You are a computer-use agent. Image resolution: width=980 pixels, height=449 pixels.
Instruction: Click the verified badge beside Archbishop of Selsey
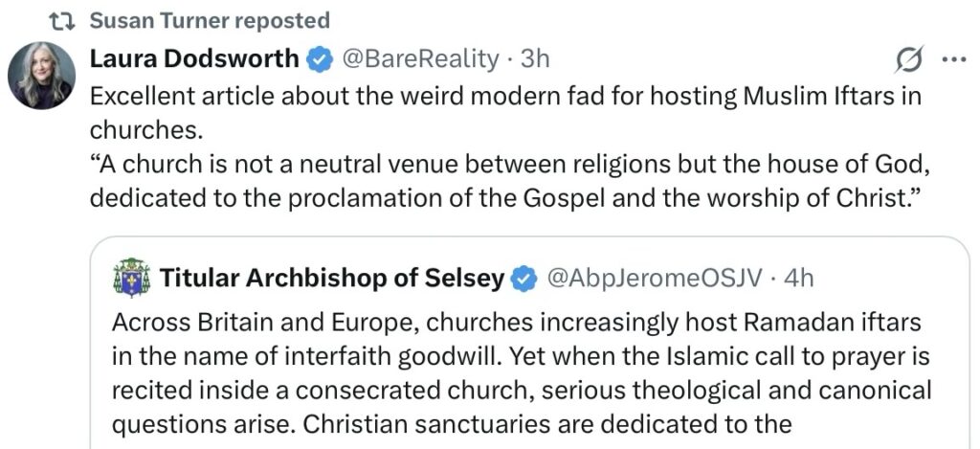[x=523, y=279]
